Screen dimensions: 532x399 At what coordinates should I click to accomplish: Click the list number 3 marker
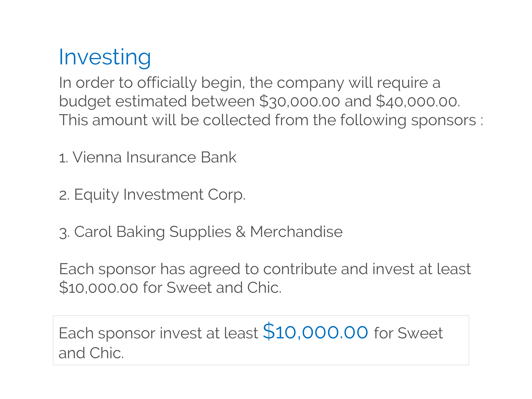[64, 233]
